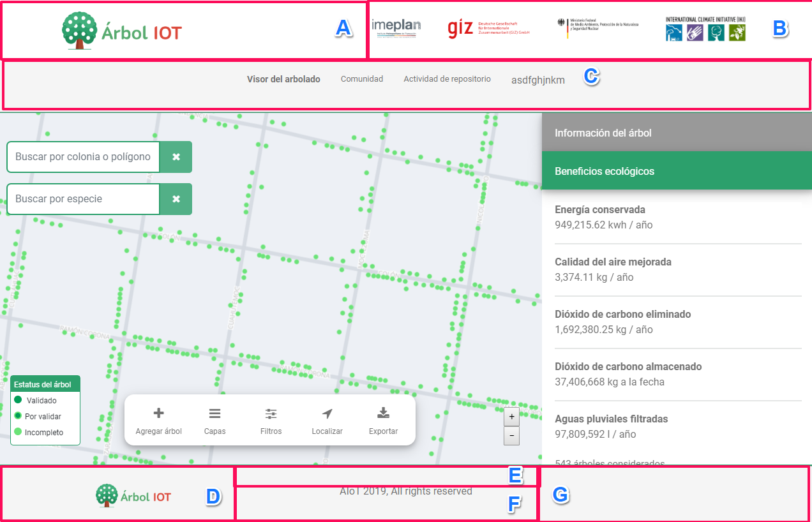
Task: Open Actividad de repositorio
Action: (447, 79)
